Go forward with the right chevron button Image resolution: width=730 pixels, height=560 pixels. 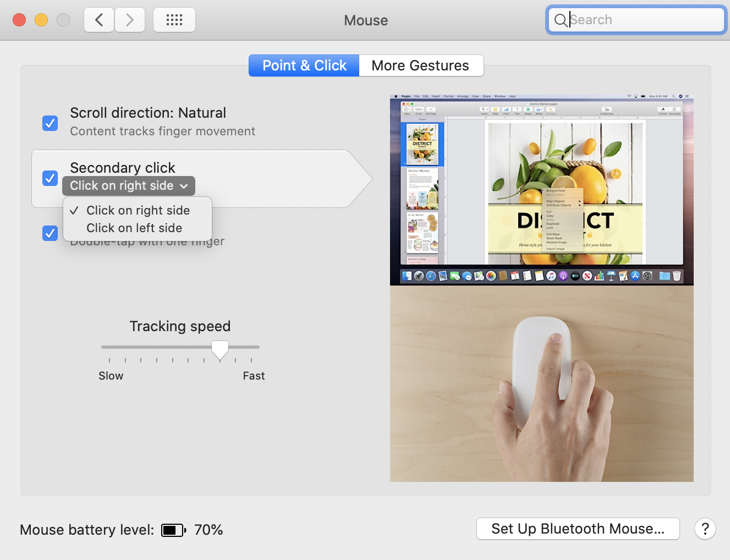point(130,20)
